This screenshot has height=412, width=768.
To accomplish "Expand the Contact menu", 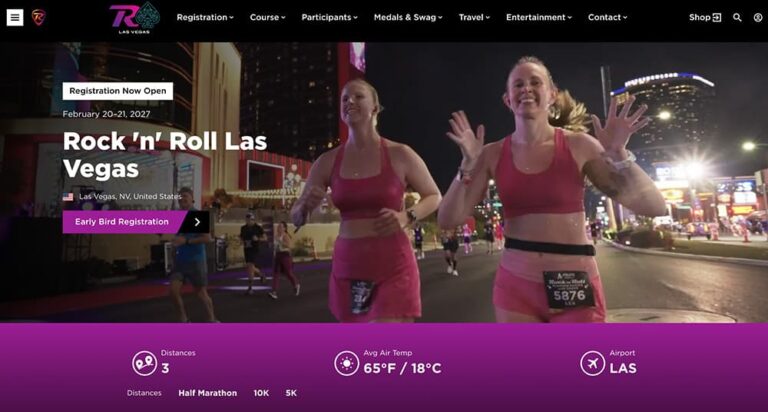I will 607,17.
